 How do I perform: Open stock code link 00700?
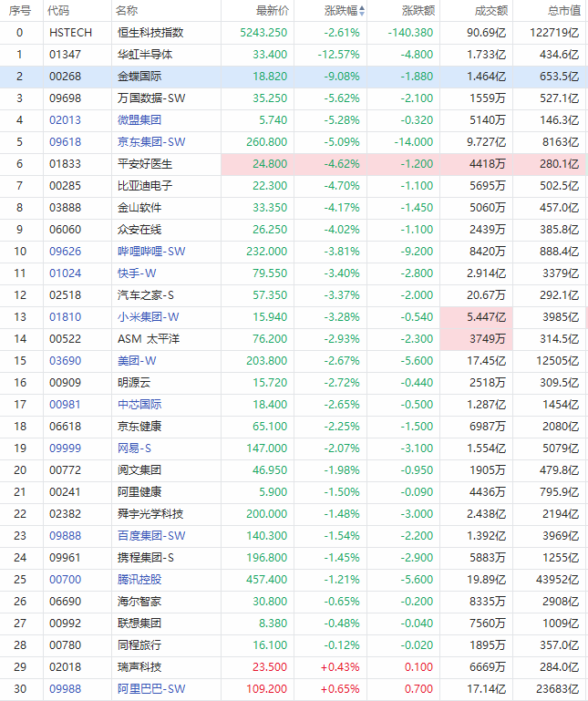click(65, 580)
